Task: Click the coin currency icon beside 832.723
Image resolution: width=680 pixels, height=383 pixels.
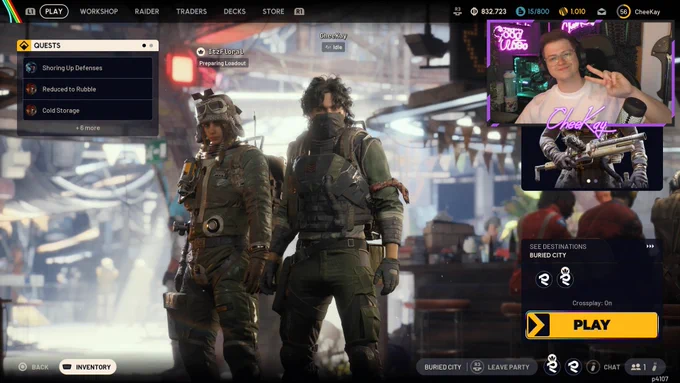Action: (474, 11)
